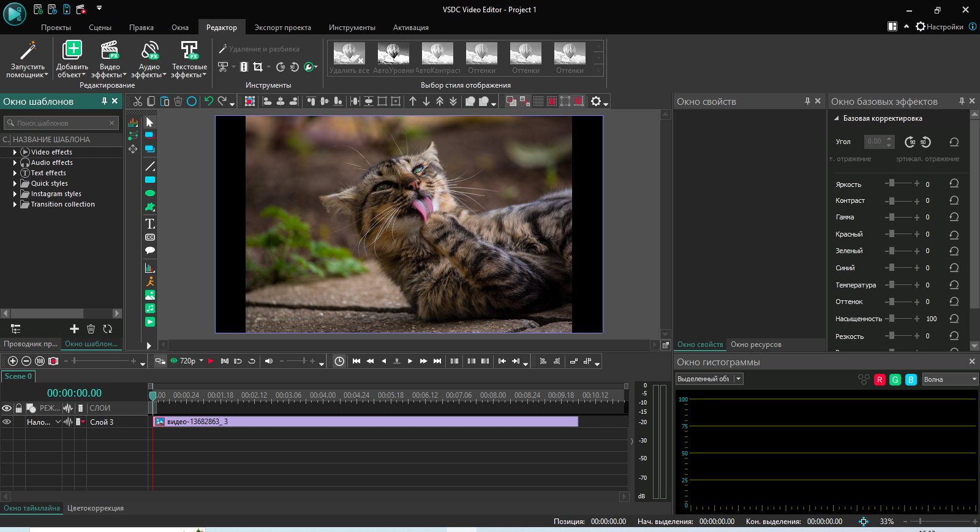Click the undo arrow icon
Screen dimensions: 980x532
click(x=209, y=102)
